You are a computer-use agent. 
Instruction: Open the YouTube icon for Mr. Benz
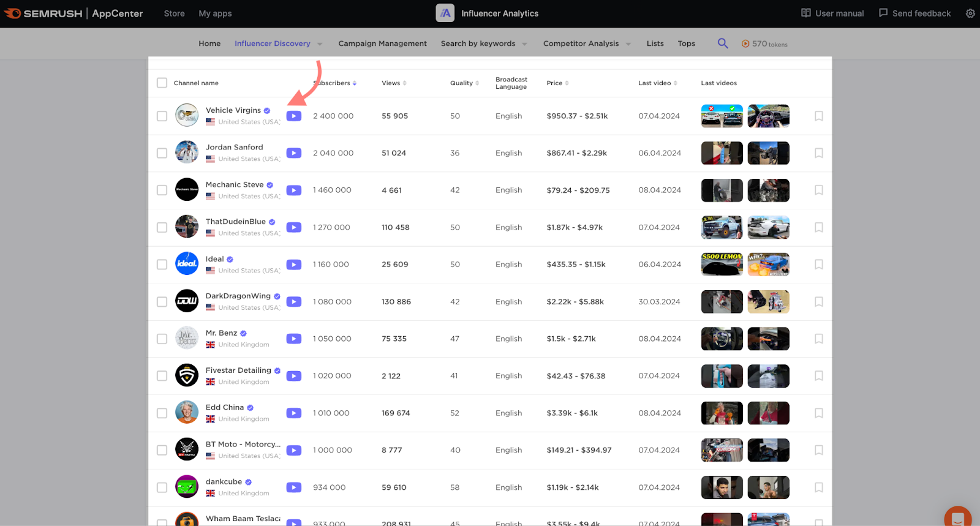point(294,339)
